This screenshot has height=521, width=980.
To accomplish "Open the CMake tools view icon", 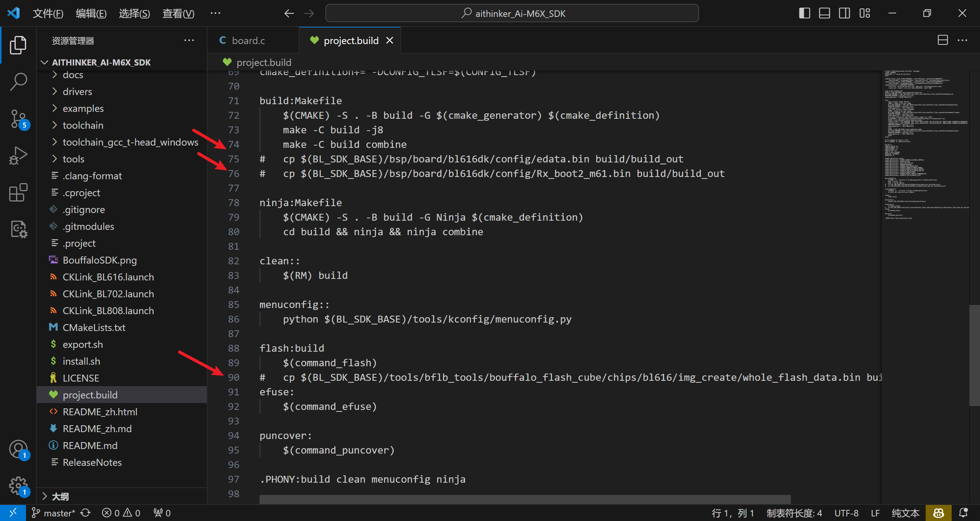I will [x=18, y=229].
